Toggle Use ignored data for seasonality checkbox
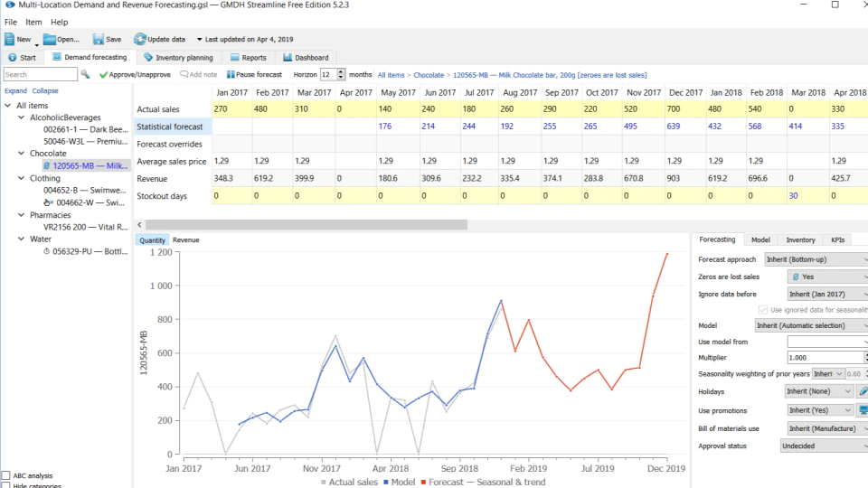This screenshot has height=488, width=868. tap(763, 310)
